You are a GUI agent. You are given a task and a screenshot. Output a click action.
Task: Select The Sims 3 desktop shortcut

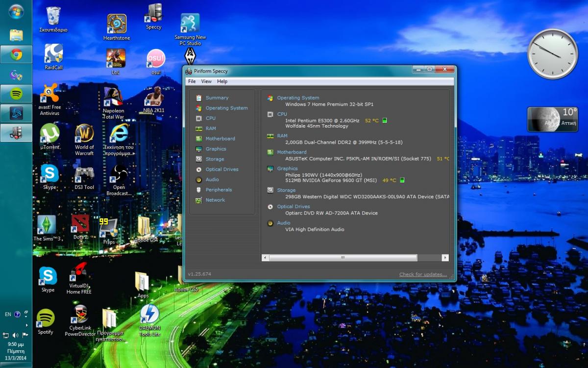point(47,228)
